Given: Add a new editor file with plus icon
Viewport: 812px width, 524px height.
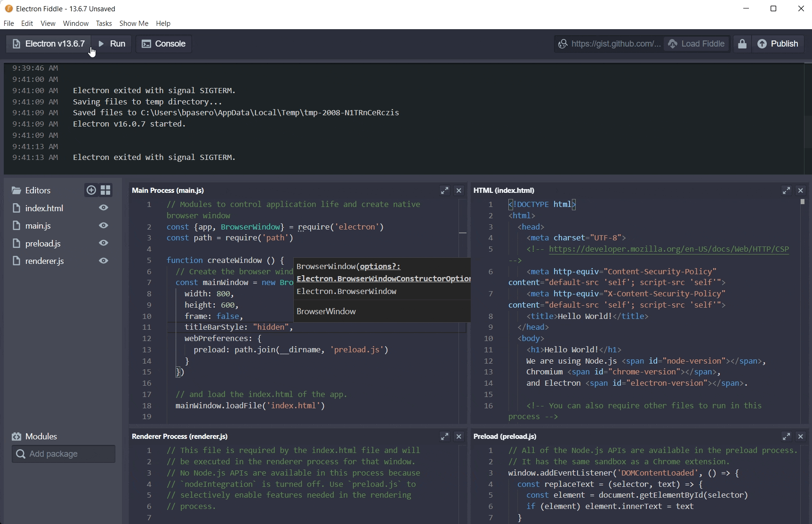Looking at the screenshot, I should [x=91, y=190].
